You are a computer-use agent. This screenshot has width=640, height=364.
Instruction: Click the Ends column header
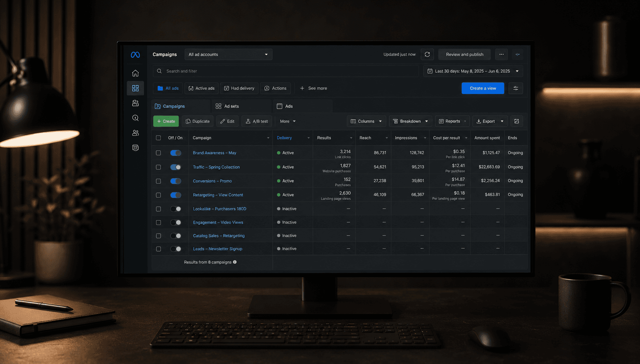pos(513,138)
